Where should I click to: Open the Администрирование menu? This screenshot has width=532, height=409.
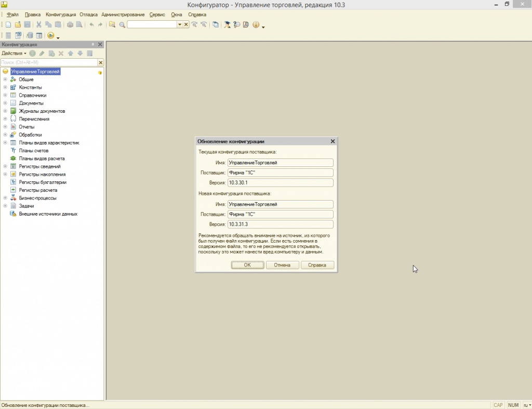point(123,15)
